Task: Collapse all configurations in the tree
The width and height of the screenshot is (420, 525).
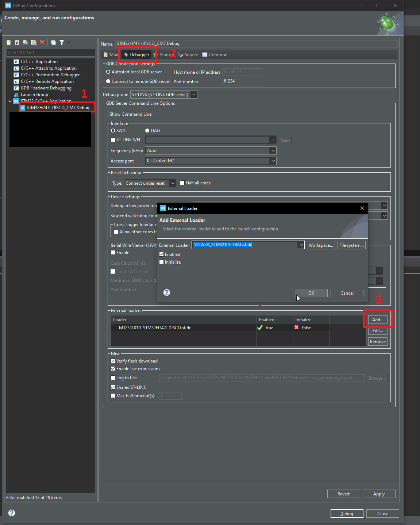Action: pyautogui.click(x=53, y=42)
